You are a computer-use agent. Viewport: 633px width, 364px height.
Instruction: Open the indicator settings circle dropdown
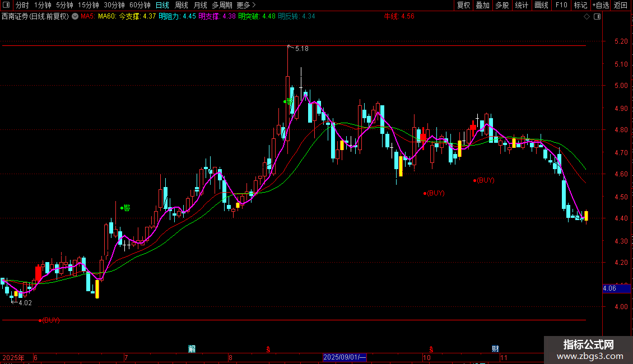click(x=75, y=16)
